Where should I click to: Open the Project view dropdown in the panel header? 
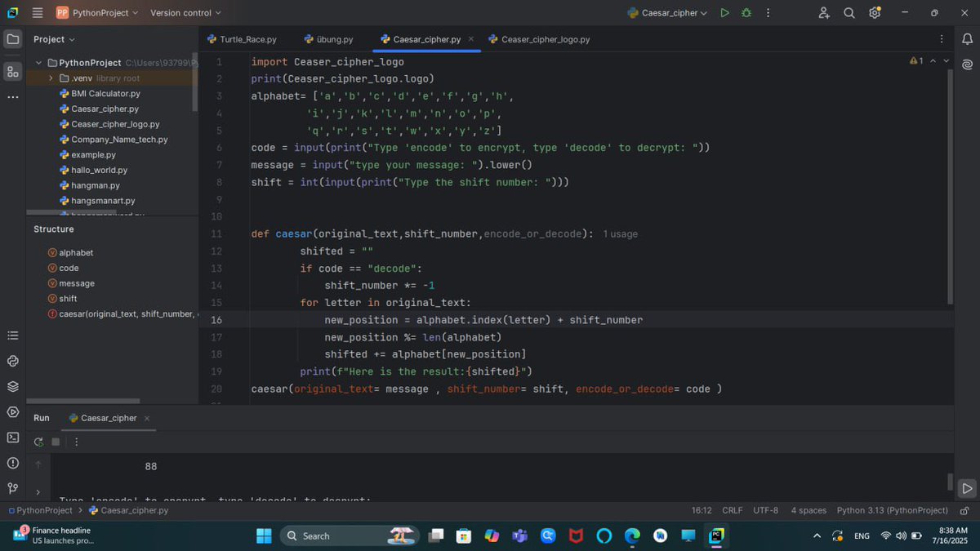pyautogui.click(x=54, y=39)
